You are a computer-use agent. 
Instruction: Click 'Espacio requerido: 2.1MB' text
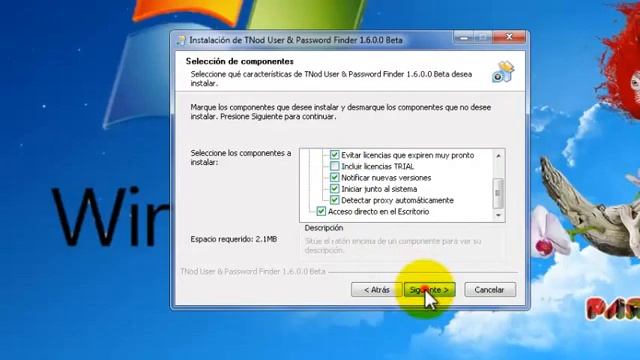click(x=234, y=239)
